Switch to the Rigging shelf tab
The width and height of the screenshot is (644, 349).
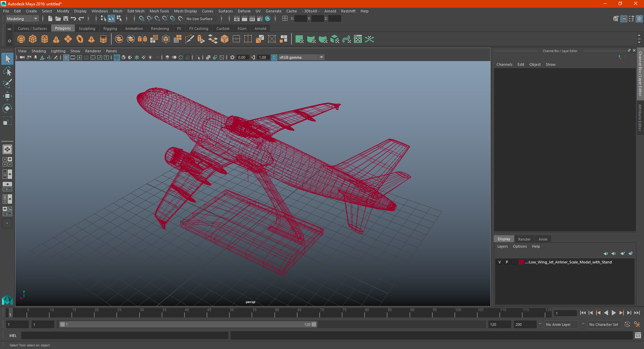click(x=110, y=29)
